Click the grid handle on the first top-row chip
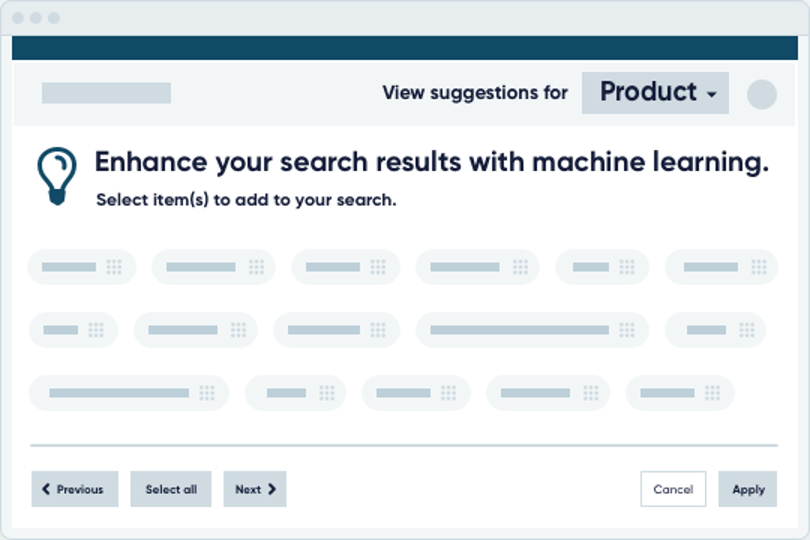Viewport: 810px width, 540px height. point(114,267)
